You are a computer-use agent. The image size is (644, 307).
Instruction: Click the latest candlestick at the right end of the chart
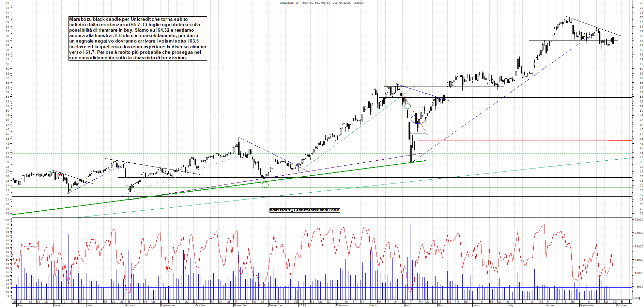pos(613,41)
